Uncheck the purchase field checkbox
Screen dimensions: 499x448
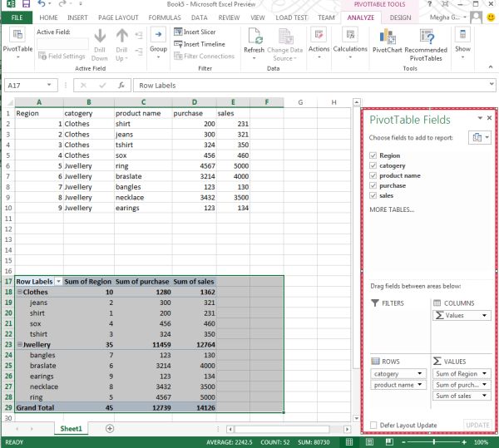(x=373, y=185)
